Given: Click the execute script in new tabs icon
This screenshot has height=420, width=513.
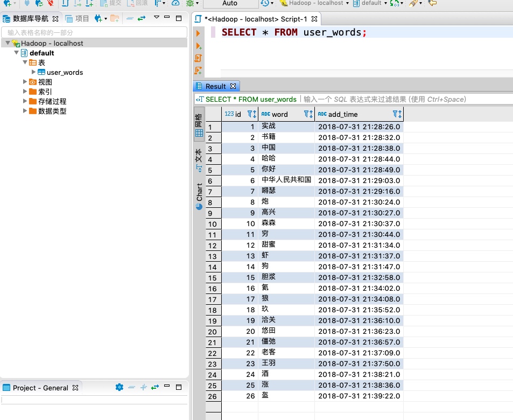Looking at the screenshot, I should pos(198,71).
